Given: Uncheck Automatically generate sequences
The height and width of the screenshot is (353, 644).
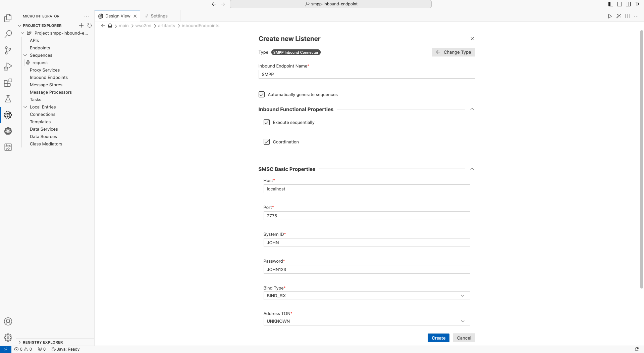Looking at the screenshot, I should point(262,94).
